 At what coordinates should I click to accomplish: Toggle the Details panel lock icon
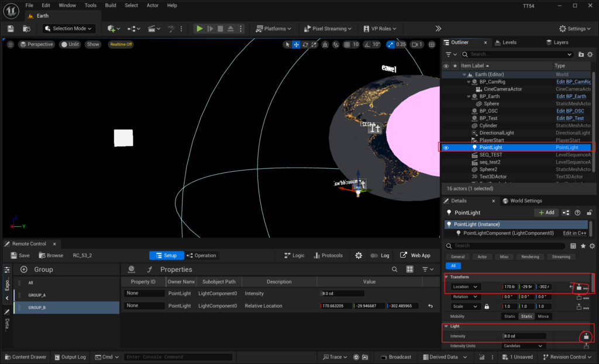tap(590, 213)
